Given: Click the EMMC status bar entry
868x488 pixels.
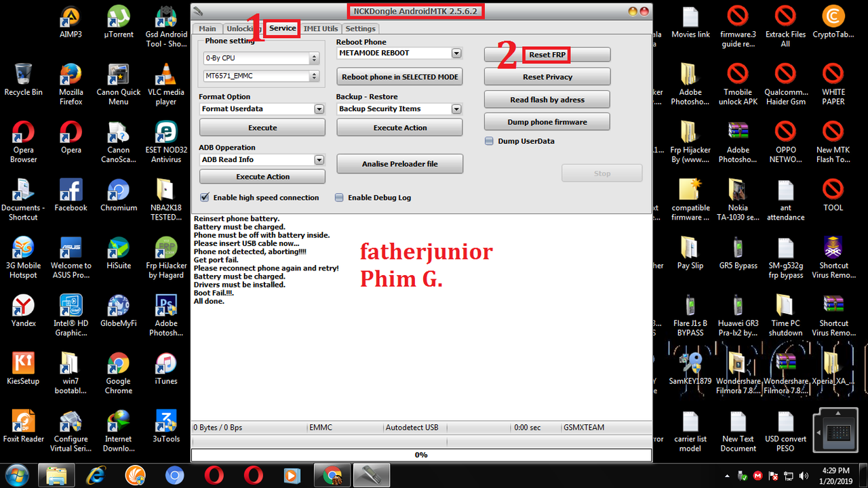Looking at the screenshot, I should pos(344,428).
